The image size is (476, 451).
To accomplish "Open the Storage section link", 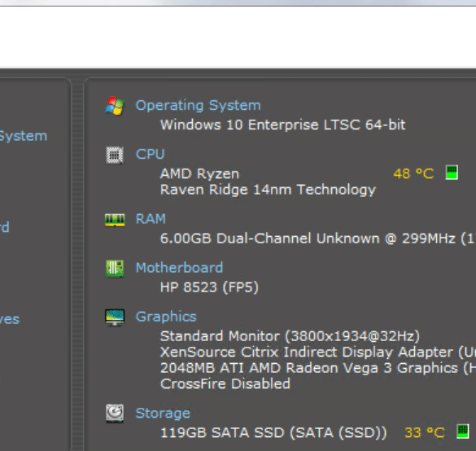I will [163, 414].
